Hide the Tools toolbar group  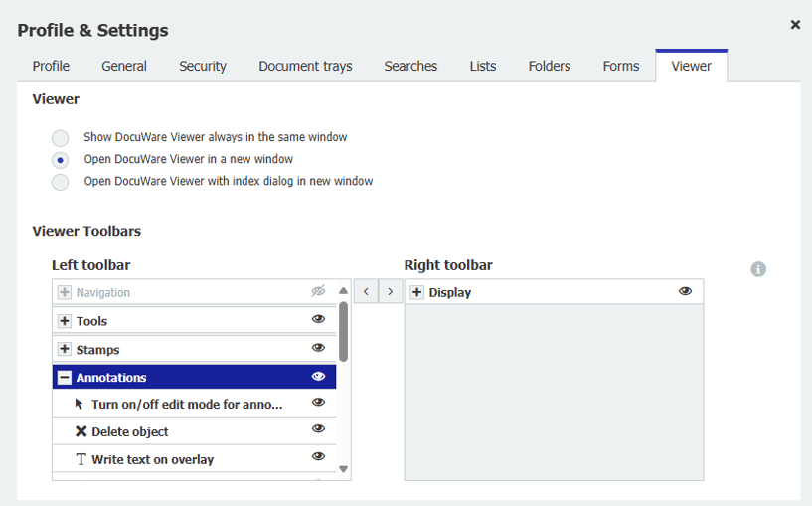click(318, 320)
